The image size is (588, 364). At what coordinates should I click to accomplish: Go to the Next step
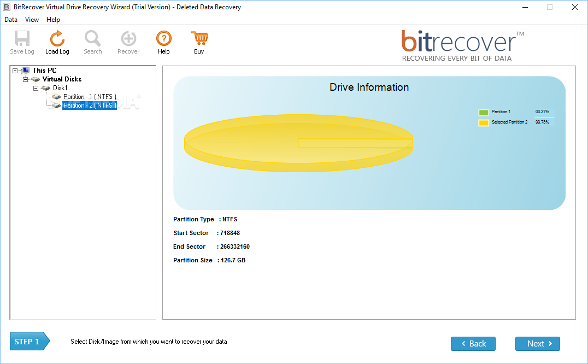tap(537, 344)
